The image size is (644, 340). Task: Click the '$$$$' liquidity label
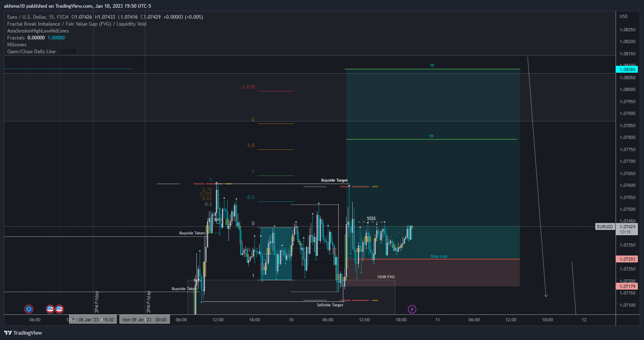point(371,219)
